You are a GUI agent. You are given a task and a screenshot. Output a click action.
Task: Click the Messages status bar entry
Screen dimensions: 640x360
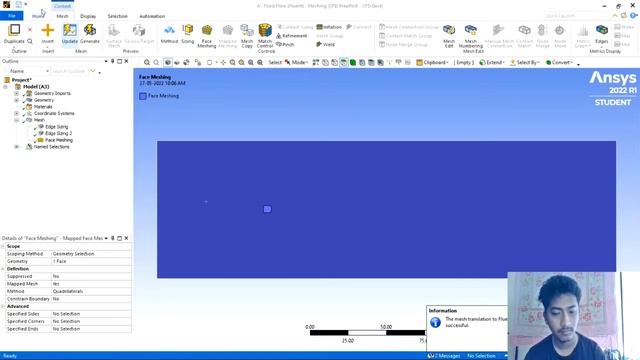tap(444, 356)
